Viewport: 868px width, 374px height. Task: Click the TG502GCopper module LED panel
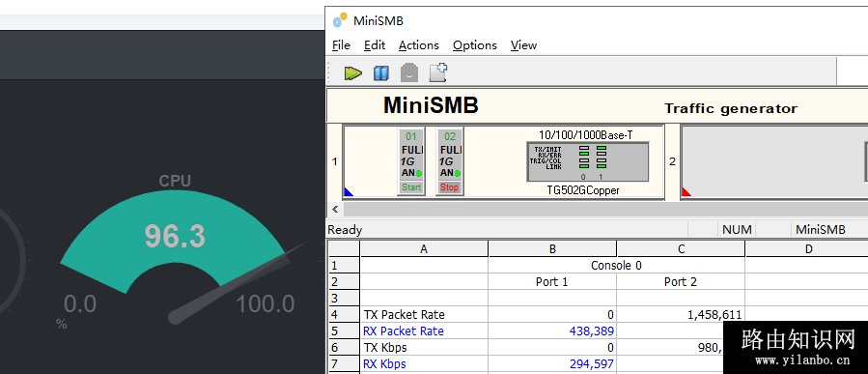[x=587, y=161]
